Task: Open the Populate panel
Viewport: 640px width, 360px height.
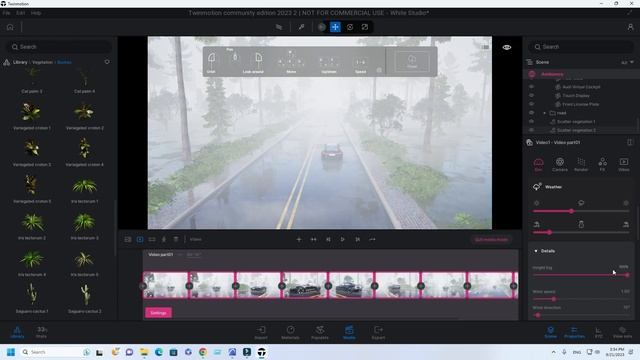Action: click(x=320, y=332)
